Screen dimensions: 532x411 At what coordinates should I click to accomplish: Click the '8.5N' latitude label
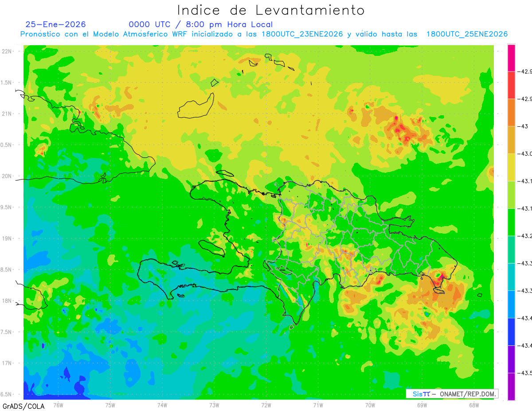(6, 270)
